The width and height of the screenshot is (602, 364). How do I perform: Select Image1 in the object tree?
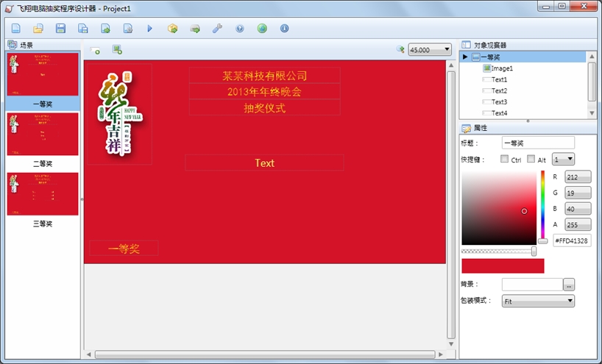[x=502, y=68]
